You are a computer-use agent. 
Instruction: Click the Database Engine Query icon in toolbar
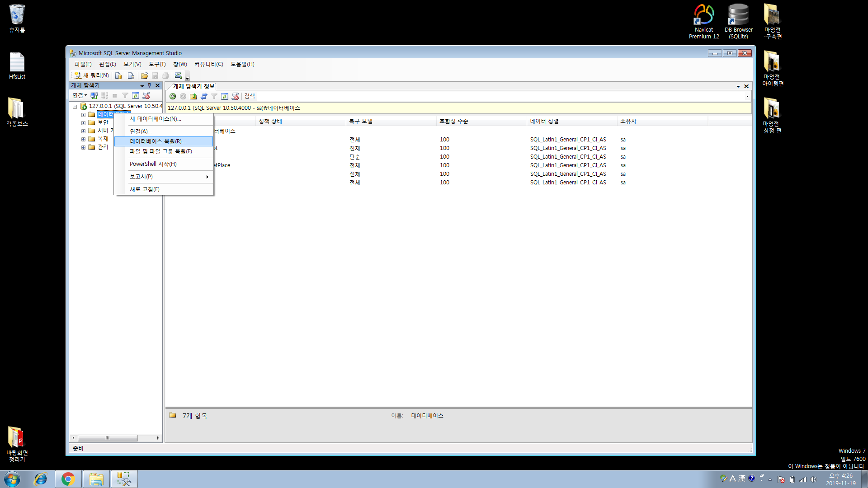[x=118, y=75]
